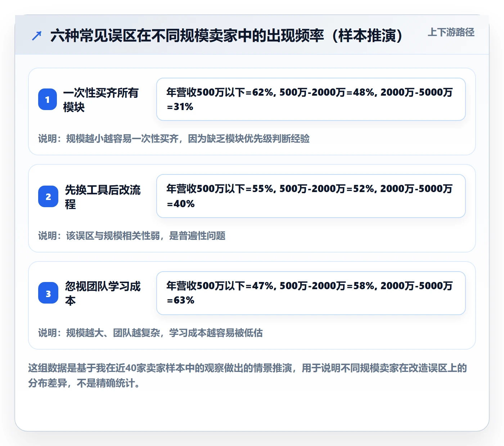Click the note 规模越小越容易一次性买齐

[174, 139]
